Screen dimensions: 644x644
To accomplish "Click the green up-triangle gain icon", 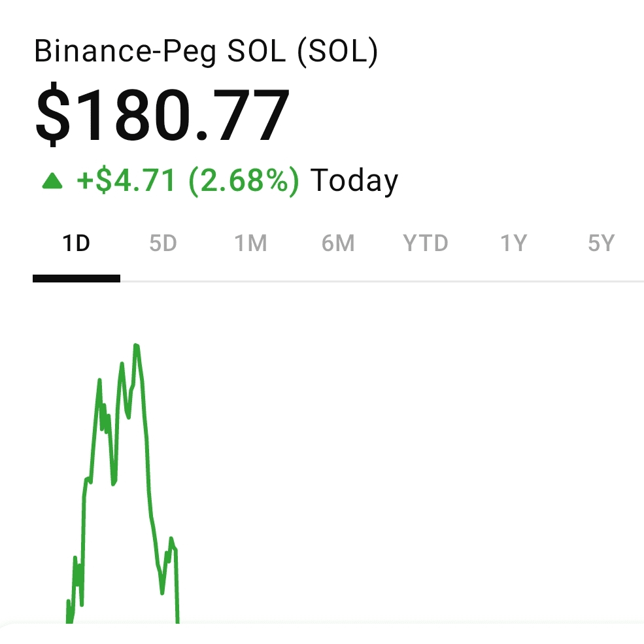I will [52, 181].
